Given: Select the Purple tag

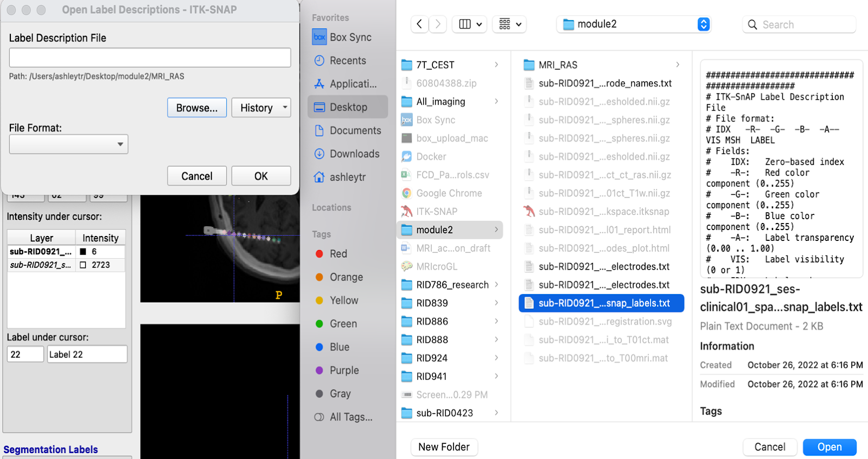Looking at the screenshot, I should pyautogui.click(x=344, y=370).
